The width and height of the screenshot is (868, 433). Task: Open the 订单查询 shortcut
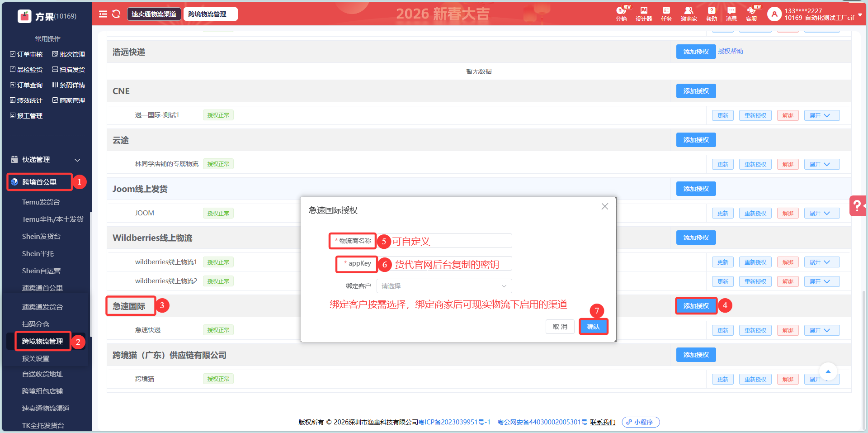(26, 85)
